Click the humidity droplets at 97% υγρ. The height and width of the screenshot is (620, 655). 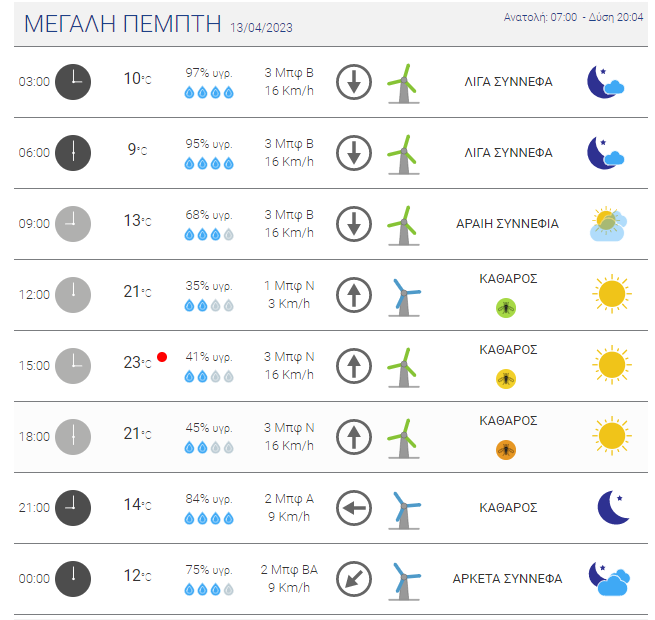(209, 92)
